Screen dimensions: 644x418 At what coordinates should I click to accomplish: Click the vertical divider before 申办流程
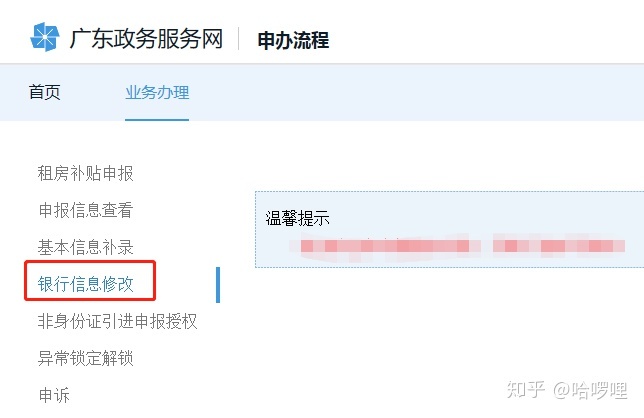click(x=239, y=39)
